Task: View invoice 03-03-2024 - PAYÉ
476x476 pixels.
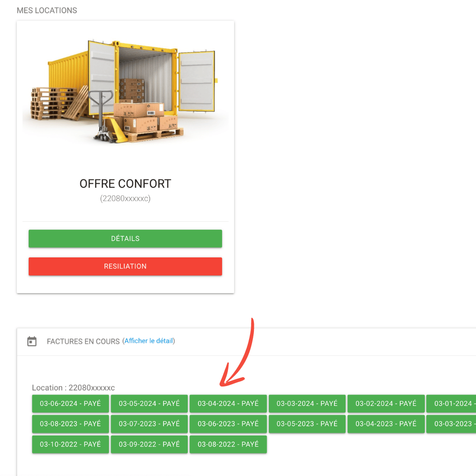Action: coord(307,403)
